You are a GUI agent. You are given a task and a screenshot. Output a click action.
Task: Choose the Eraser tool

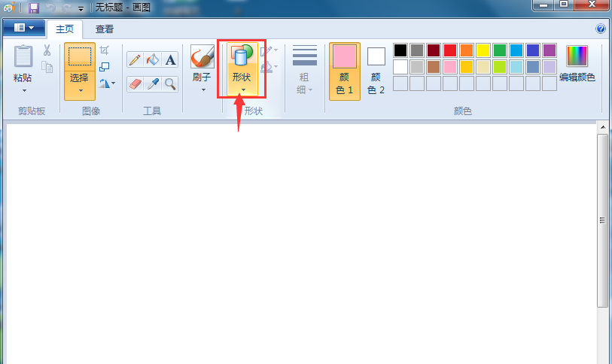coord(135,84)
